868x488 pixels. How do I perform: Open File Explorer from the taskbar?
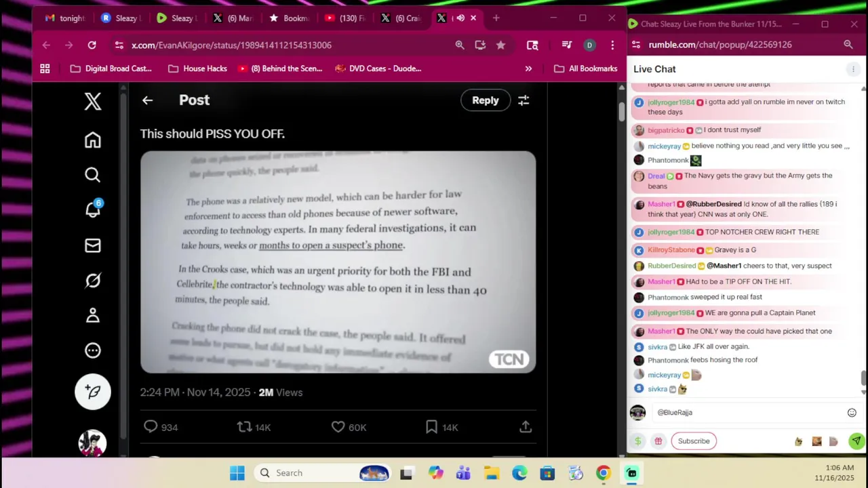coord(492,473)
